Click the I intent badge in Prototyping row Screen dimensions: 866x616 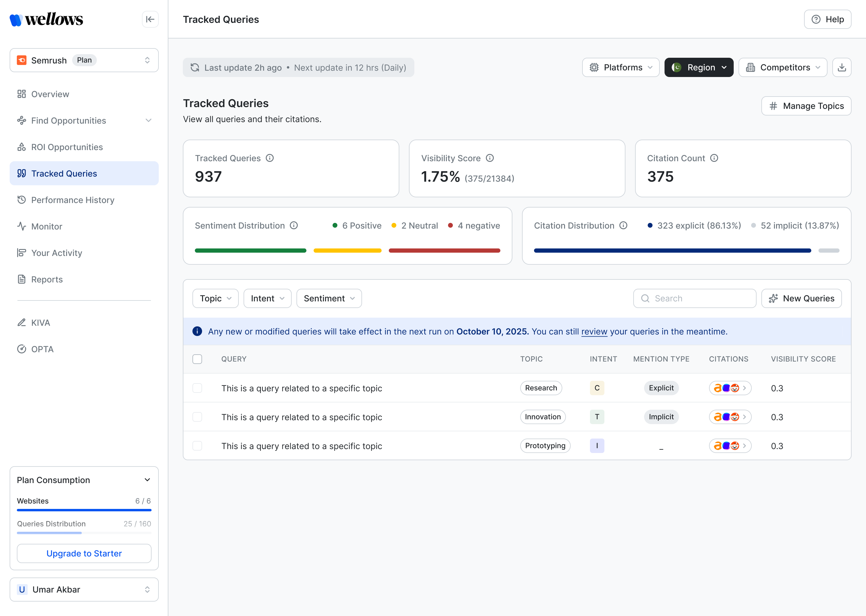coord(597,446)
